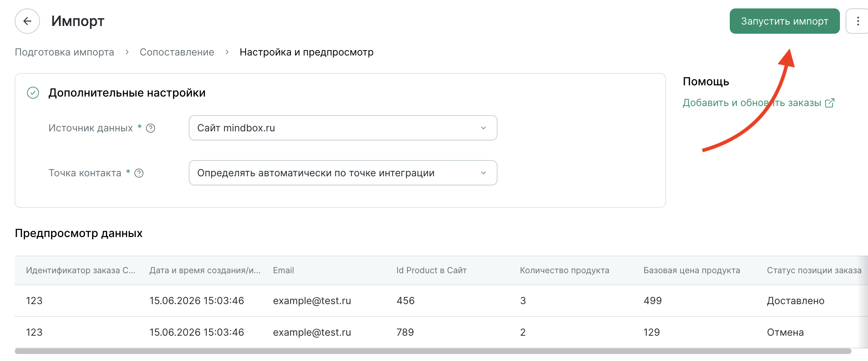Select the Настройка и предпросмотр breadcrumb step

tap(307, 52)
